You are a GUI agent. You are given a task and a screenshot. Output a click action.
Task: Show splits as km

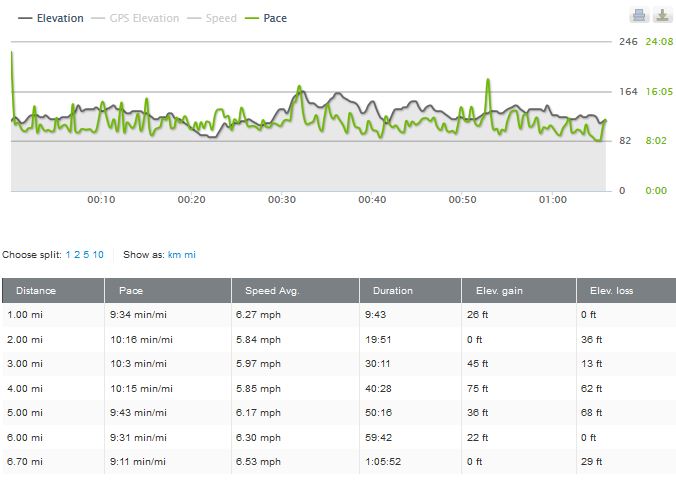point(175,255)
